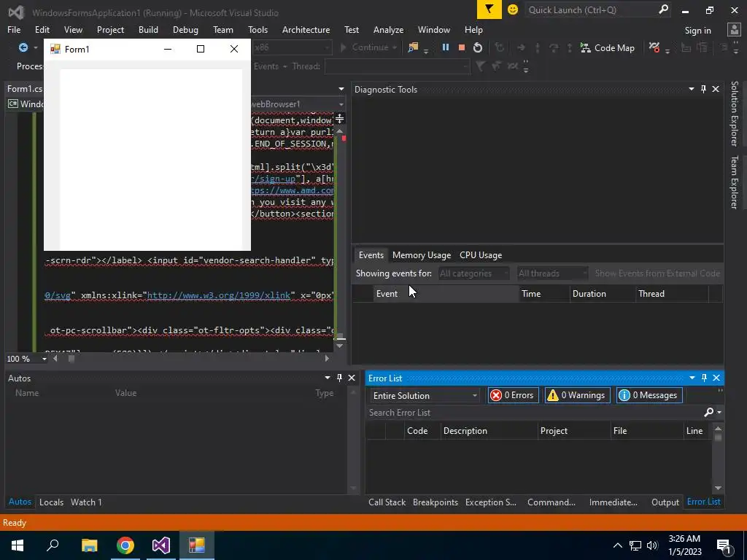Switch to the Output tab

(x=665, y=502)
